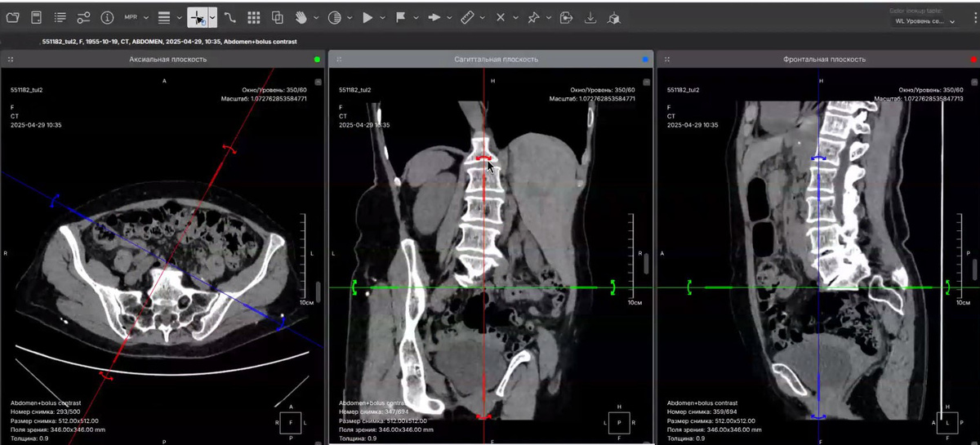The height and width of the screenshot is (445, 980).
Task: Expand the ruler tool dropdown arrow
Action: pyautogui.click(x=483, y=17)
